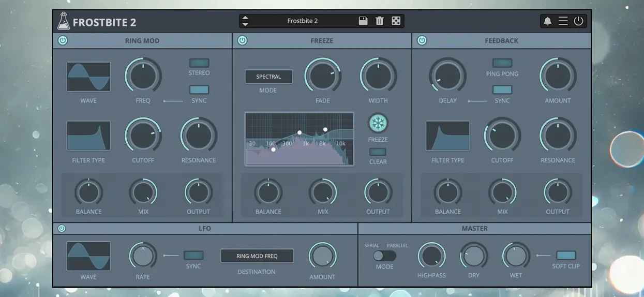644x297 pixels.
Task: Click the Feedback Mix knob
Action: tap(502, 192)
